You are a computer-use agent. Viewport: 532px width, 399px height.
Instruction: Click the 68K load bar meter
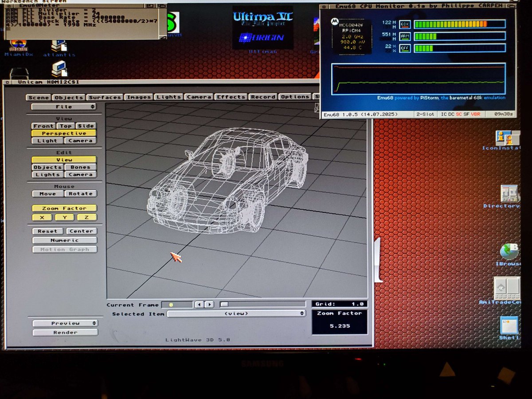click(460, 24)
